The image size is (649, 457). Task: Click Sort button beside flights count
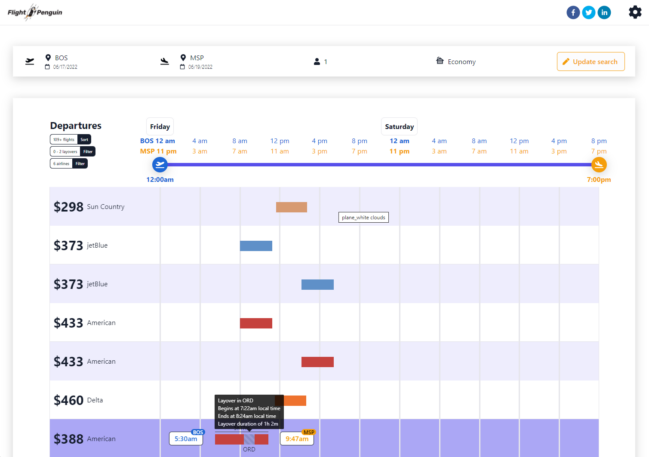click(x=85, y=139)
